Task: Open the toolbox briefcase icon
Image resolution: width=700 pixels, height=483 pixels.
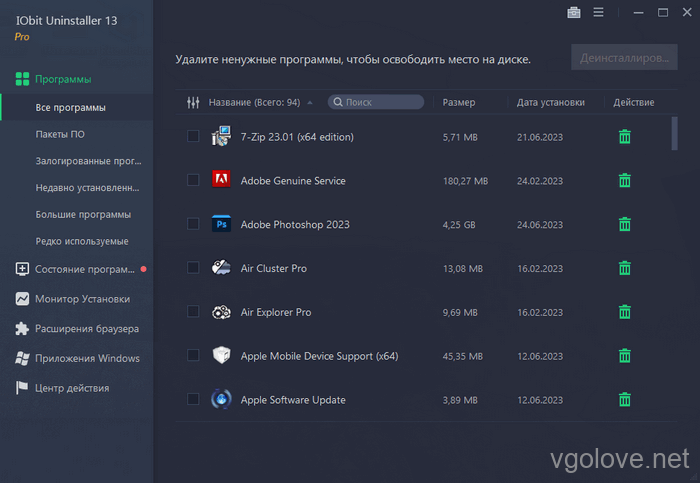Action: [x=574, y=12]
